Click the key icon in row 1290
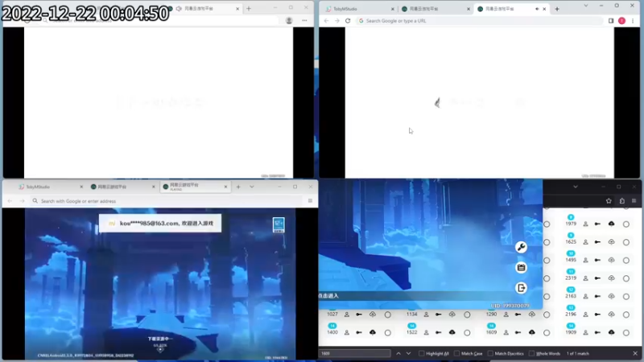This screenshot has height=362, width=644. [x=518, y=315]
